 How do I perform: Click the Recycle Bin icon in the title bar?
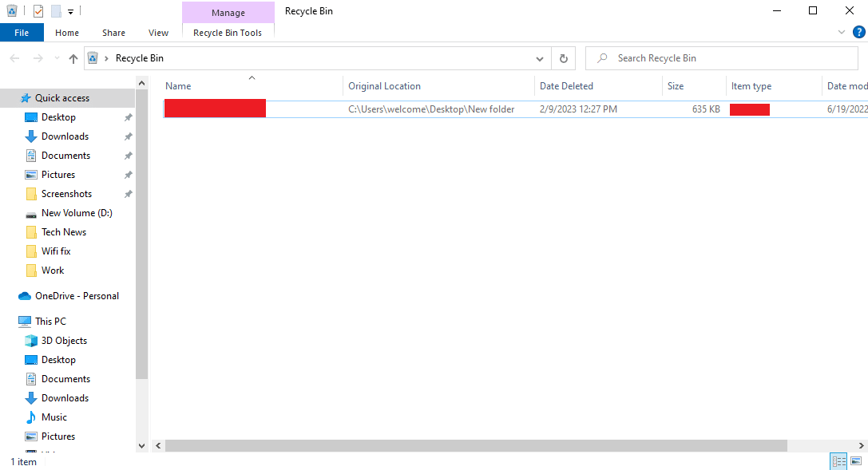click(12, 10)
